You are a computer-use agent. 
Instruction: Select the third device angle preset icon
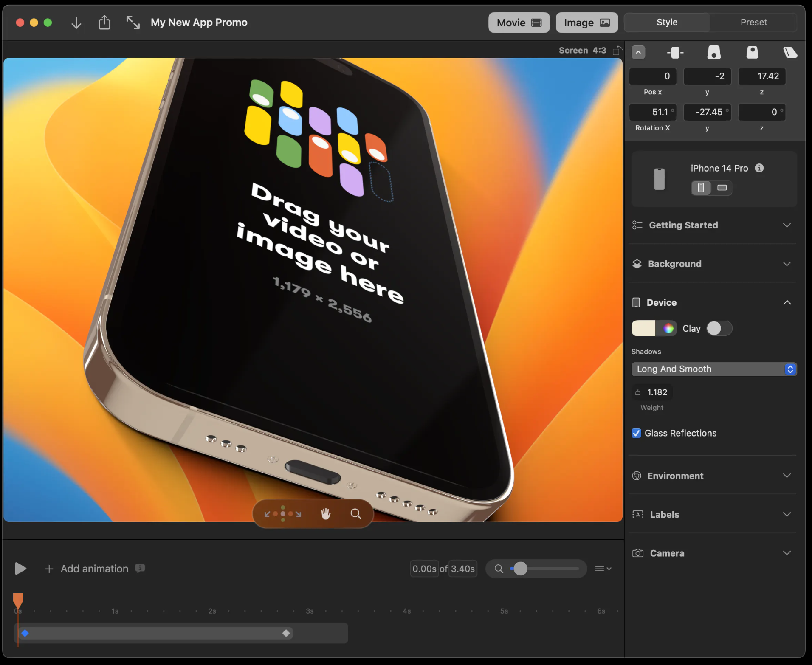(752, 52)
